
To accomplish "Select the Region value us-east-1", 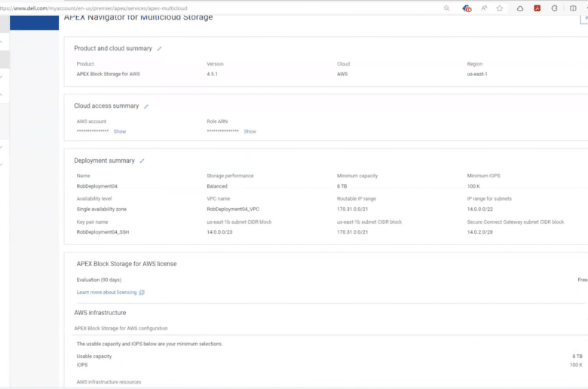I will (x=477, y=75).
